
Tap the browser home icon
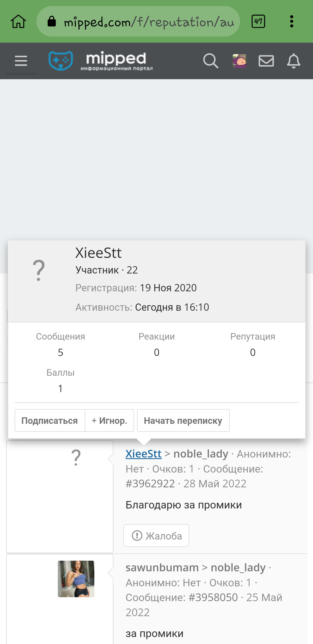(18, 22)
